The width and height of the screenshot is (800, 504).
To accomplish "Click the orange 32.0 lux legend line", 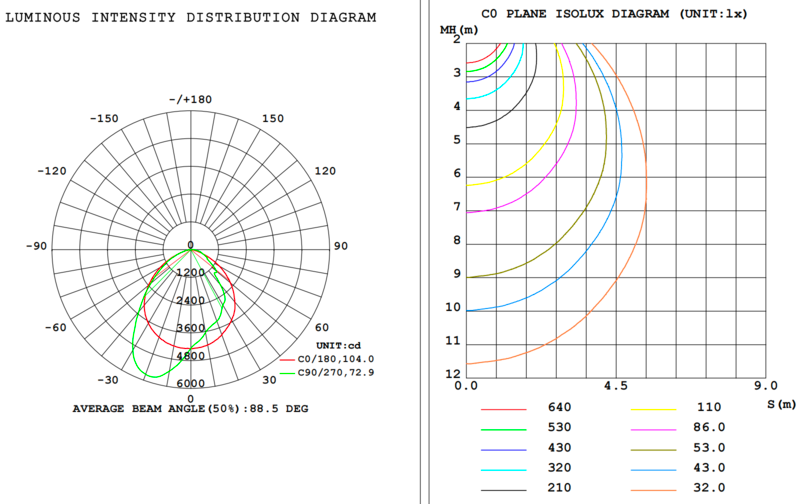I will [x=654, y=489].
